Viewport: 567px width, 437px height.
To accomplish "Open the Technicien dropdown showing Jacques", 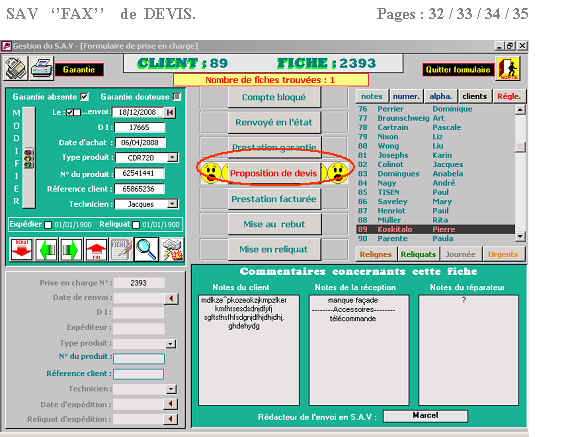I will [x=172, y=204].
